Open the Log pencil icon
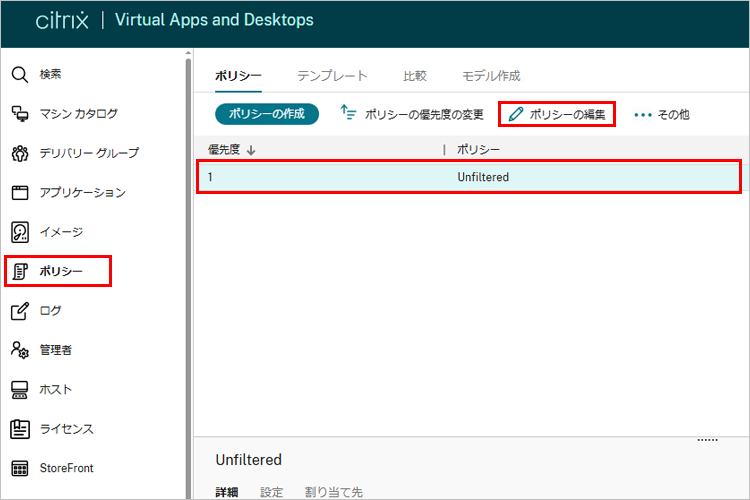The image size is (750, 500). point(20,311)
